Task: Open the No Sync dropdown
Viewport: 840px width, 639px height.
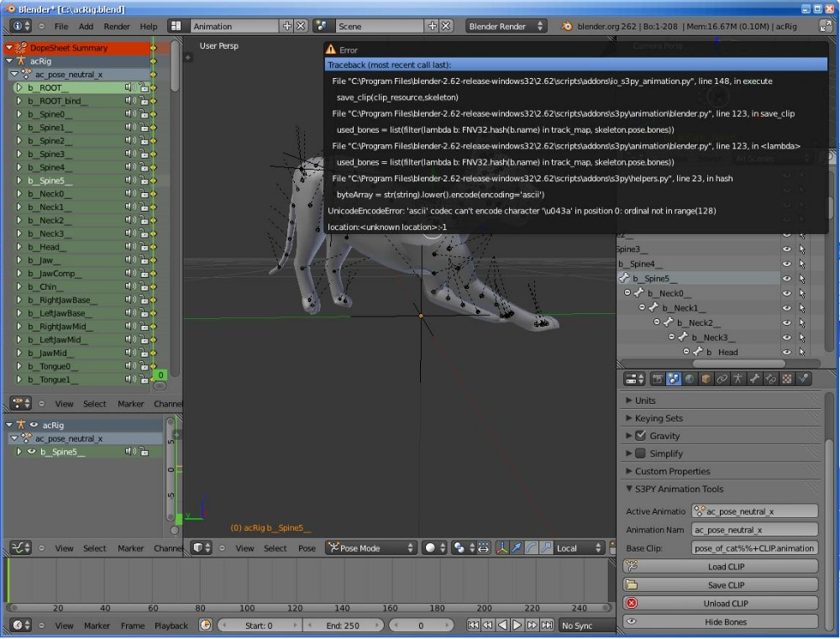Action: [587, 625]
